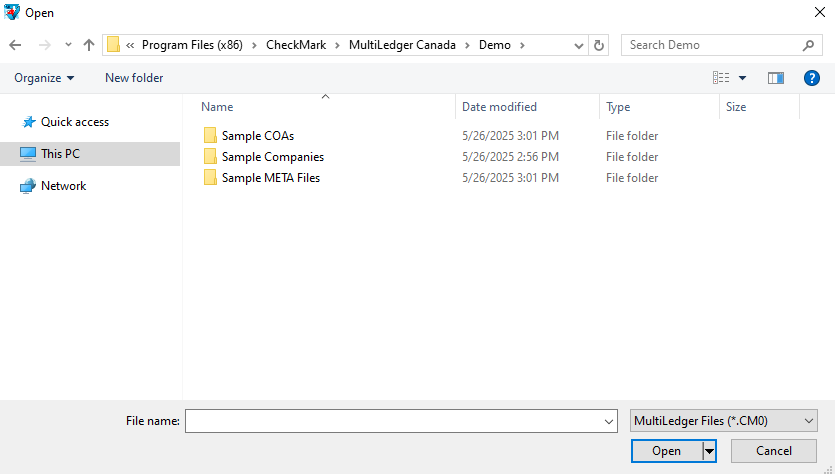Select the Sample COAs folder
The image size is (835, 474).
257,136
